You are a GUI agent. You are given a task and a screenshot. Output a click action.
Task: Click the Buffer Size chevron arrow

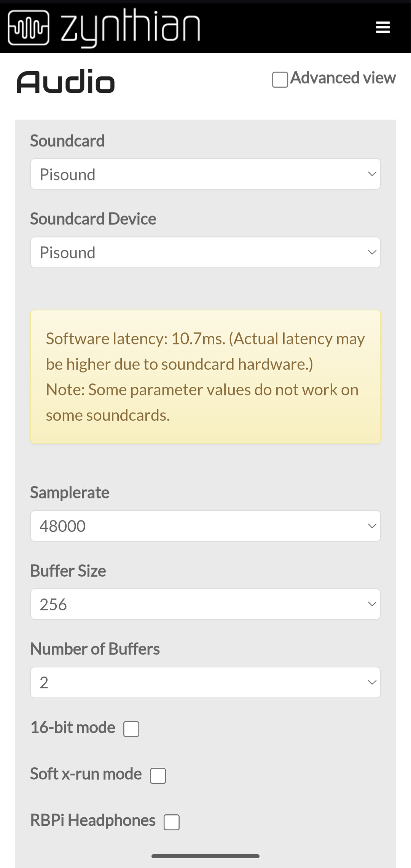coord(372,604)
